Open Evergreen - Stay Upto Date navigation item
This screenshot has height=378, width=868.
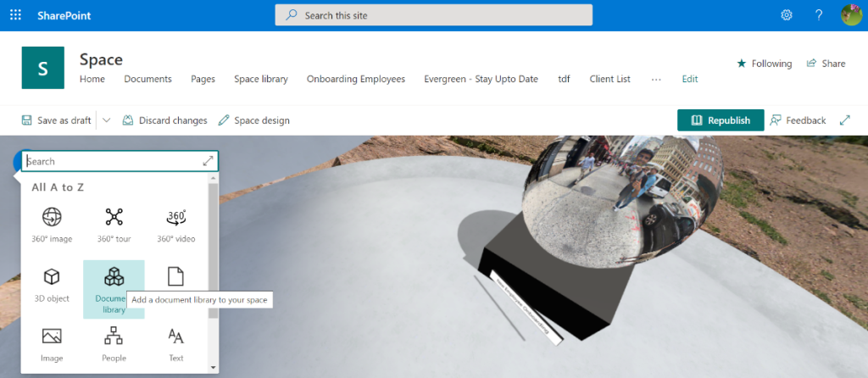[x=481, y=79]
